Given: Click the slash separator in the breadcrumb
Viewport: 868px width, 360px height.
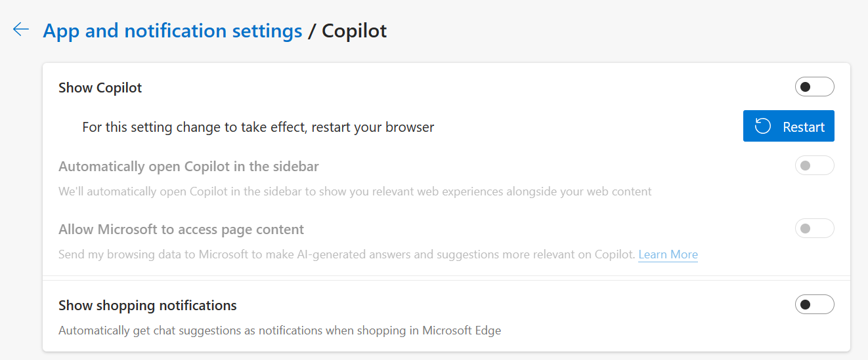Looking at the screenshot, I should click(x=312, y=31).
